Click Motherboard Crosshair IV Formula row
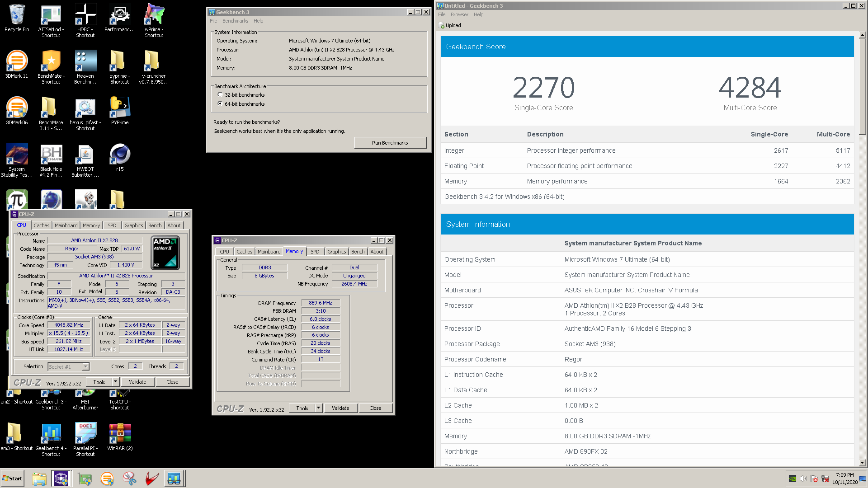The height and width of the screenshot is (488, 868). tap(647, 290)
